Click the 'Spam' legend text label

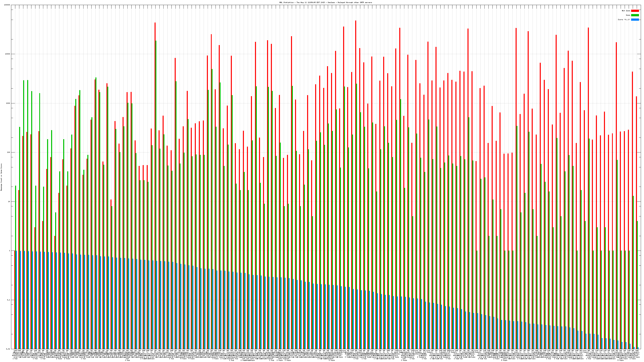[628, 15]
